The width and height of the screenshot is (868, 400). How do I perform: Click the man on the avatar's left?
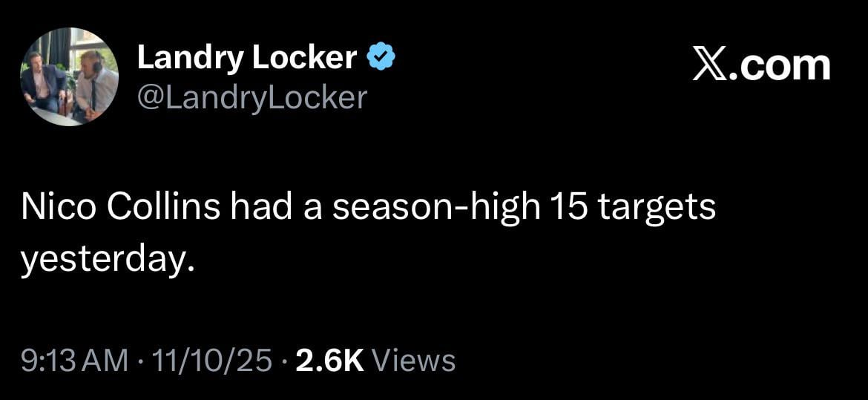point(43,83)
